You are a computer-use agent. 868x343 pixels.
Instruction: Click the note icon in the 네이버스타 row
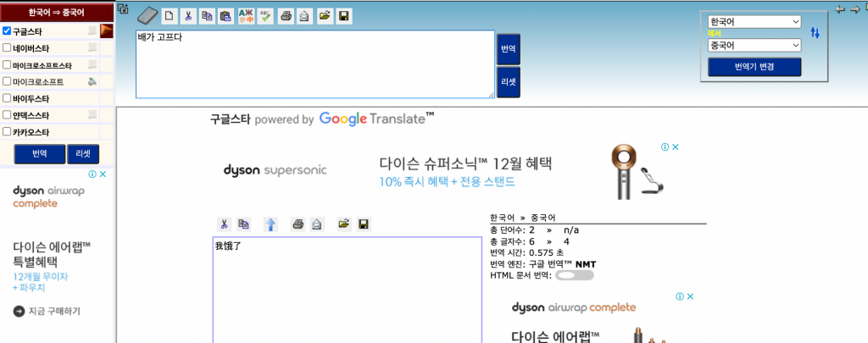(92, 47)
